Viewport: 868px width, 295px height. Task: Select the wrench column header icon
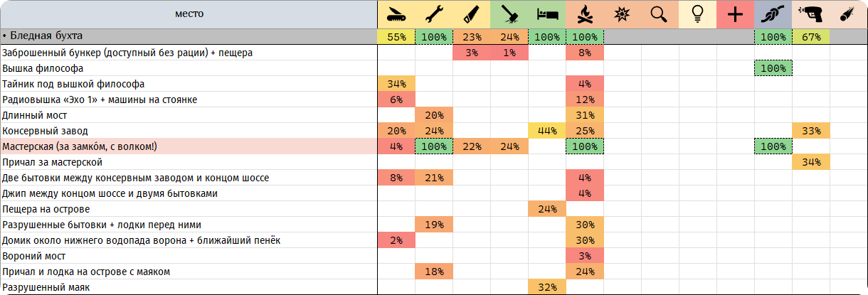[434, 14]
